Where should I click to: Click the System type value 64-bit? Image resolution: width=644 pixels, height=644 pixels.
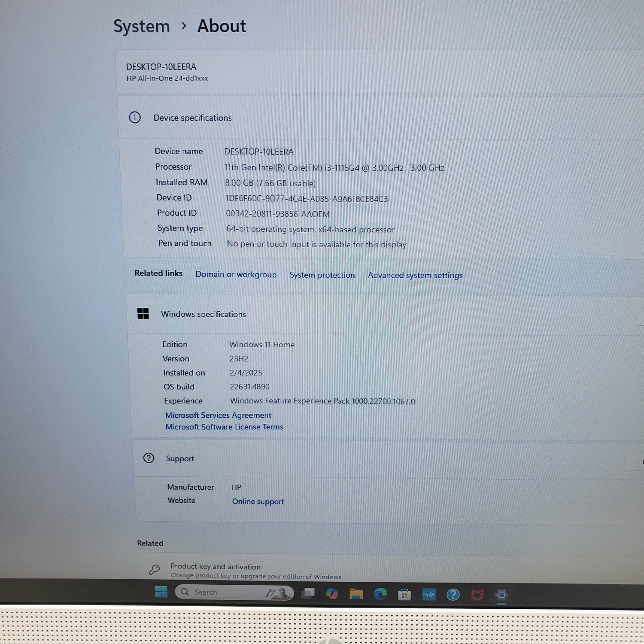(310, 229)
